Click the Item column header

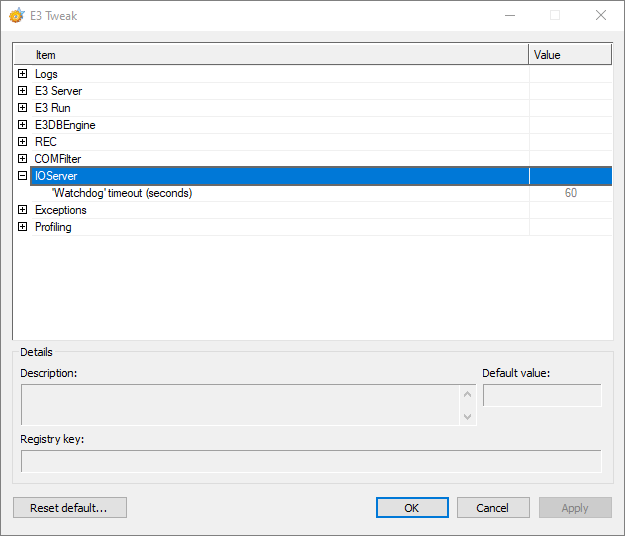tap(270, 55)
